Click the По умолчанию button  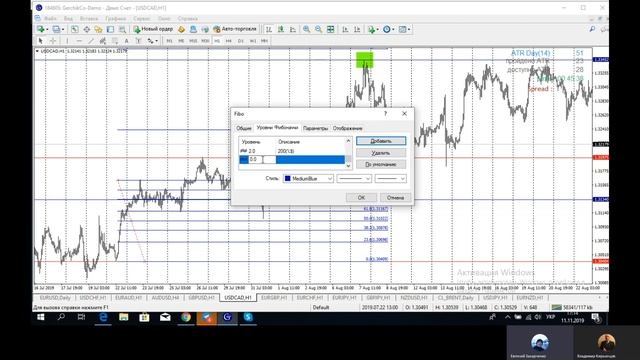tap(381, 164)
